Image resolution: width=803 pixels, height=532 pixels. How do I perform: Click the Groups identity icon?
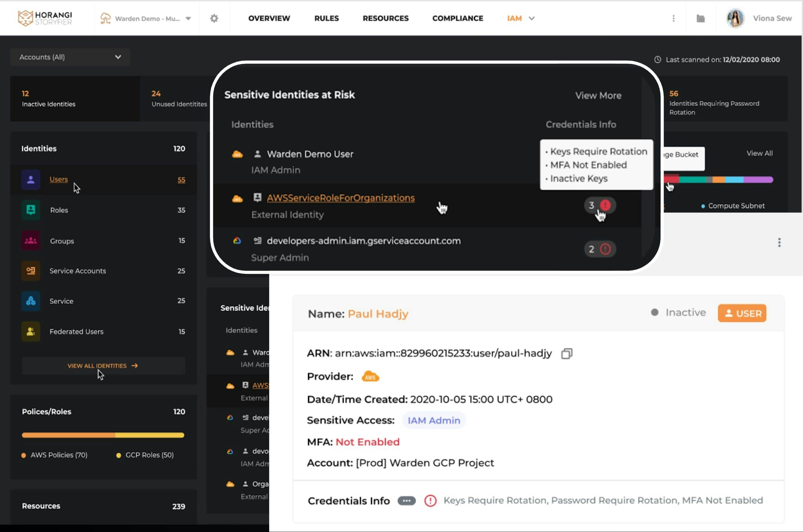[x=31, y=241]
